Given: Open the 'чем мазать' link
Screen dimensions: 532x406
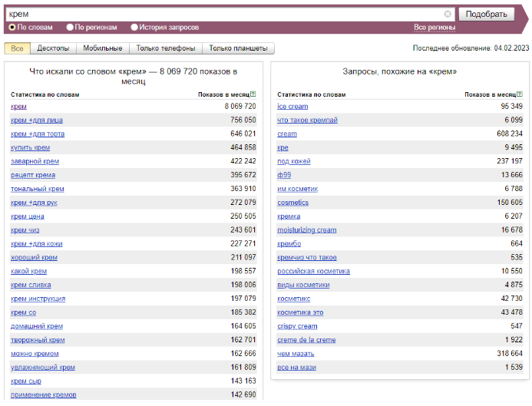Looking at the screenshot, I should coord(296,354).
